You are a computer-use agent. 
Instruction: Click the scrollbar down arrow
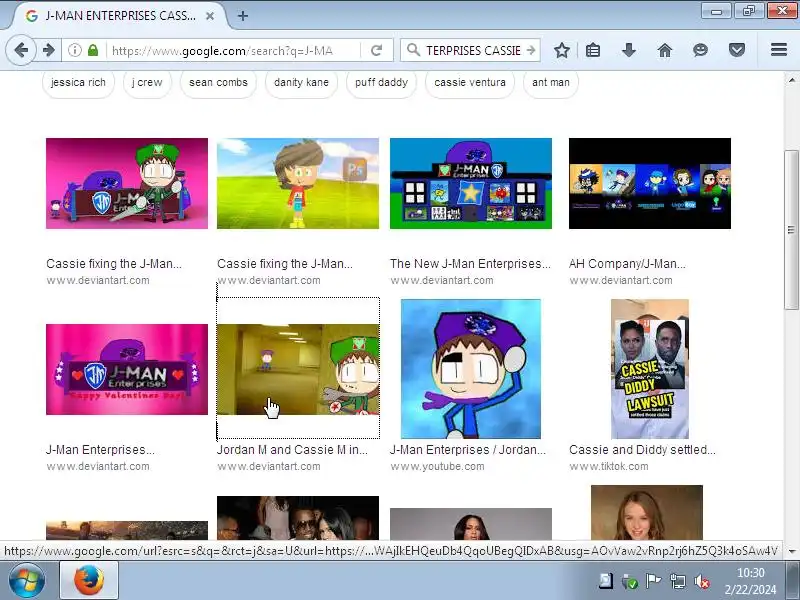click(x=791, y=552)
